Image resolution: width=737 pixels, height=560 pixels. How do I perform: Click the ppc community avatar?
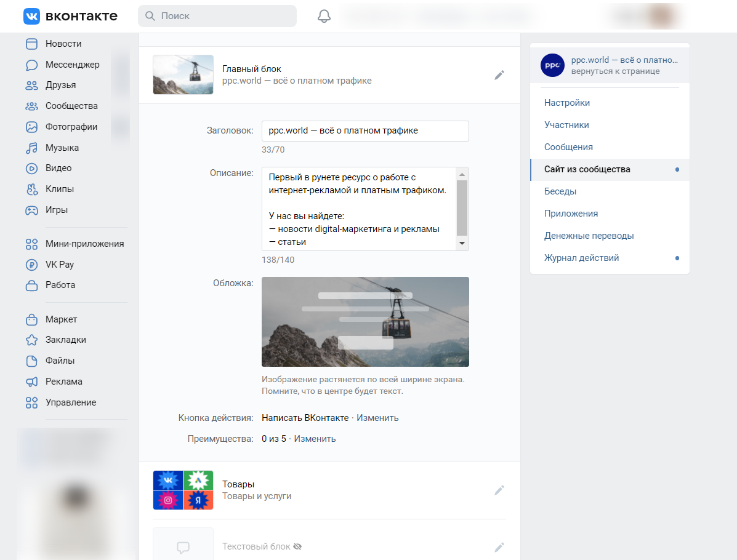coord(552,65)
